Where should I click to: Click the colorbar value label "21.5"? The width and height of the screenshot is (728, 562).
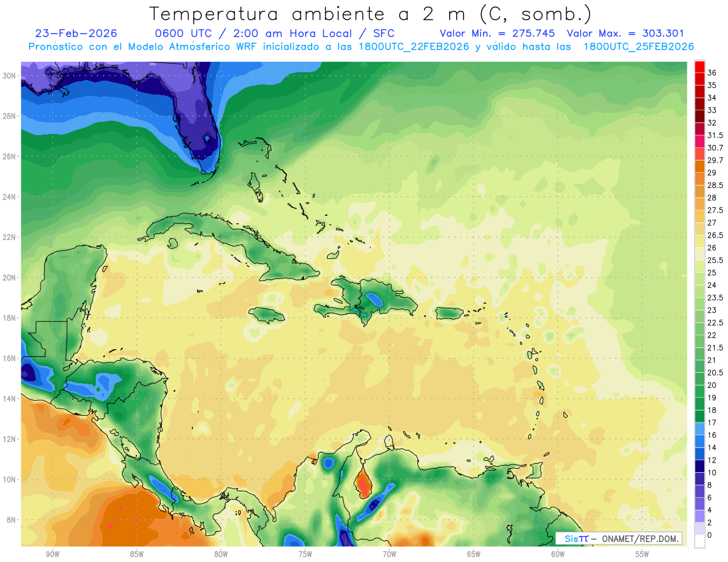[715, 347]
